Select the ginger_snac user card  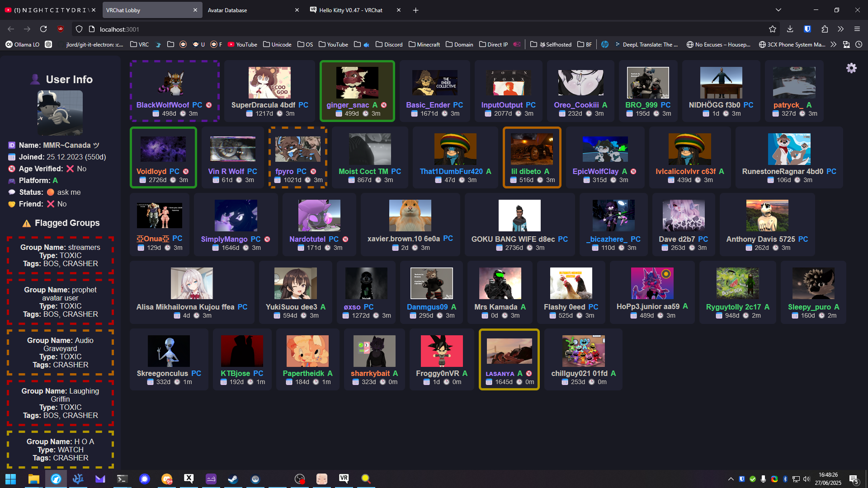coord(357,91)
